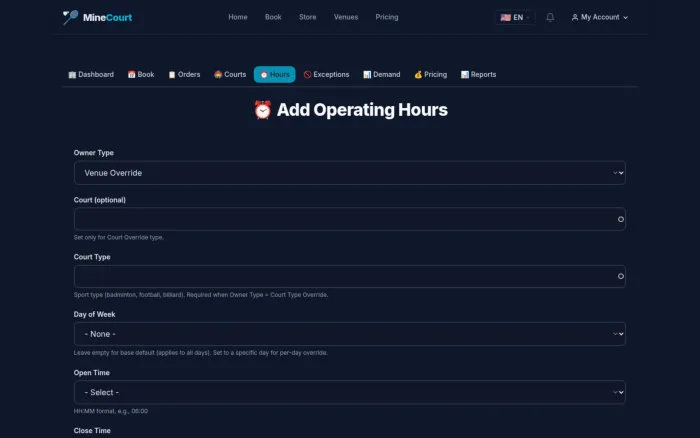Screen dimensions: 700x438
Task: Click the Pricing tab money bag icon
Action: point(418,75)
